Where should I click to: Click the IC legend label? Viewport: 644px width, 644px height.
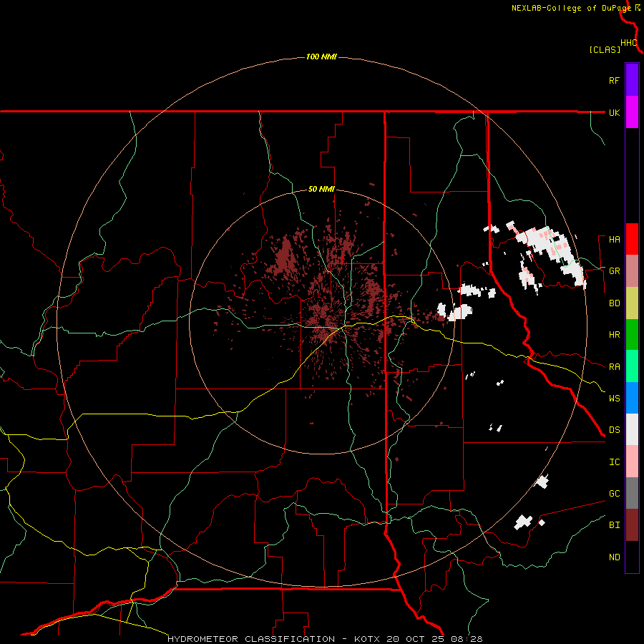pyautogui.click(x=614, y=462)
